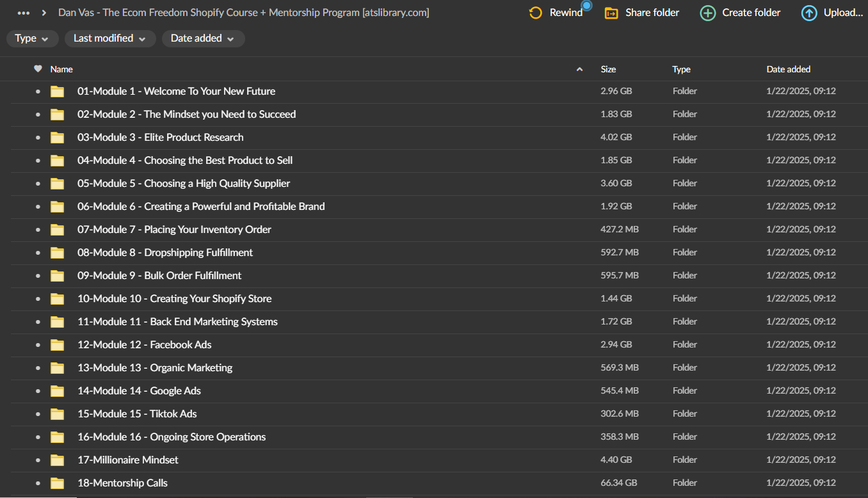Click the favorite heart column icon
The height and width of the screenshot is (498, 868).
coord(38,69)
